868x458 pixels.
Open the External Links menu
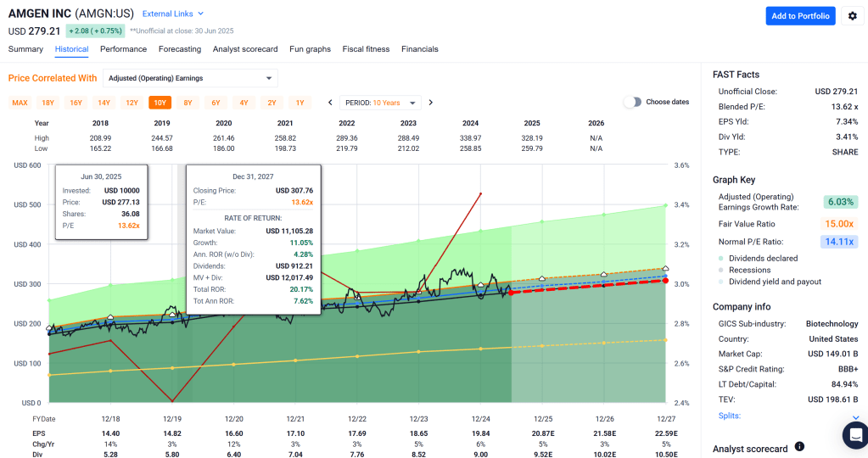point(173,14)
